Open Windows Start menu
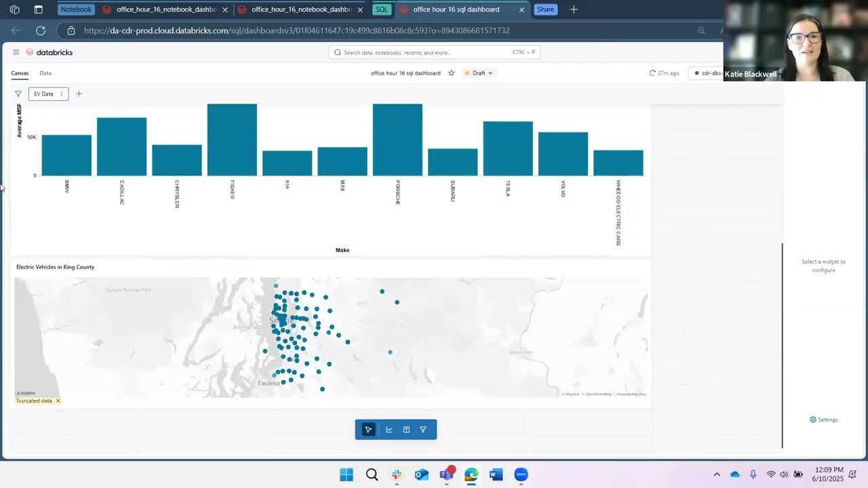This screenshot has height=488, width=868. pos(347,474)
